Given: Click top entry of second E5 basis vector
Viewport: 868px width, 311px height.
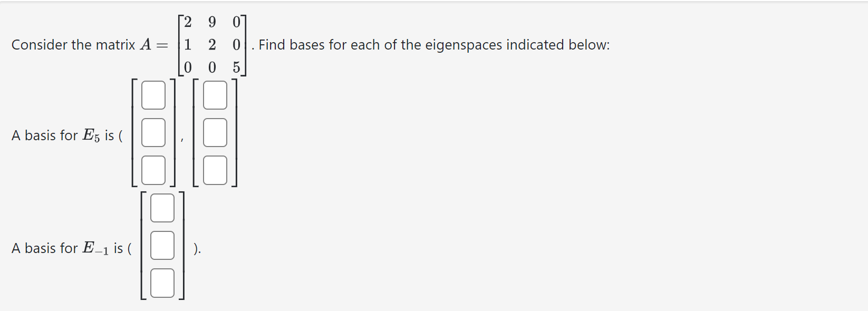Looking at the screenshot, I should click(214, 95).
